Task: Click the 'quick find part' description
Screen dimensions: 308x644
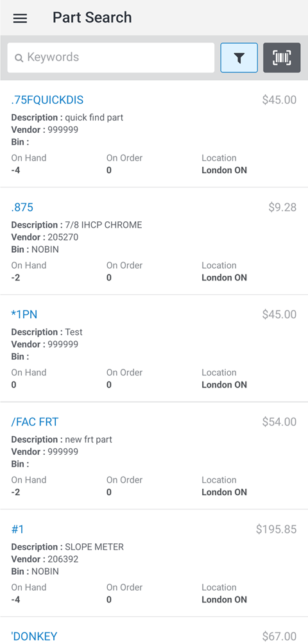Action: pyautogui.click(x=94, y=118)
